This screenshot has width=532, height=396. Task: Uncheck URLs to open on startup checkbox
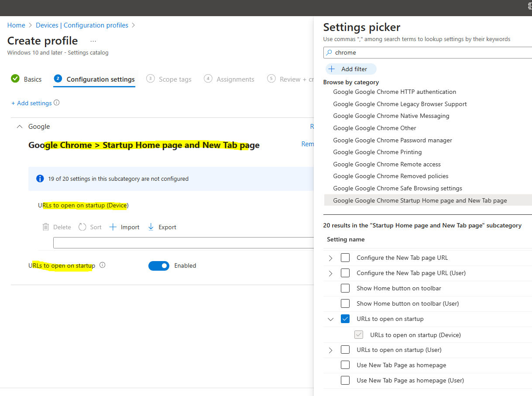345,319
